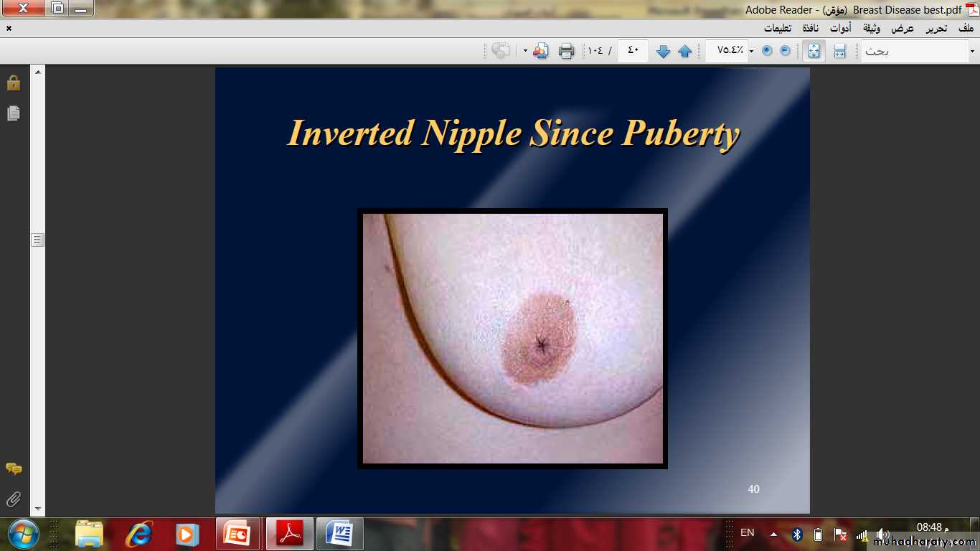Open the Pages thumbnails panel in sidebar
This screenshot has width=980, height=551.
(13, 113)
